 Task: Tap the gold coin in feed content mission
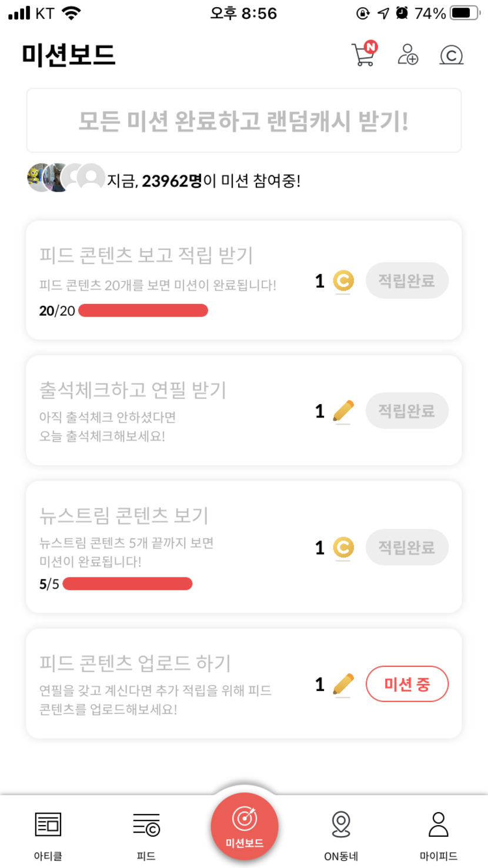(343, 281)
